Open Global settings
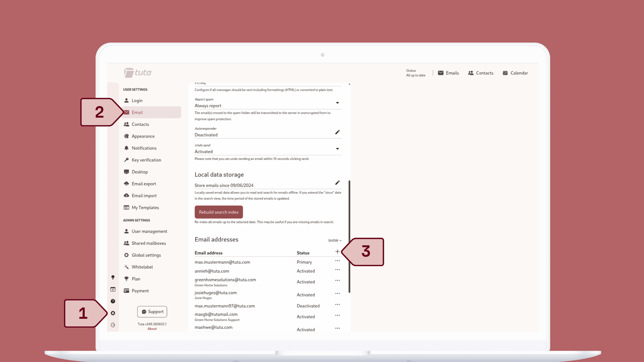This screenshot has height=362, width=644. pyautogui.click(x=152, y=255)
